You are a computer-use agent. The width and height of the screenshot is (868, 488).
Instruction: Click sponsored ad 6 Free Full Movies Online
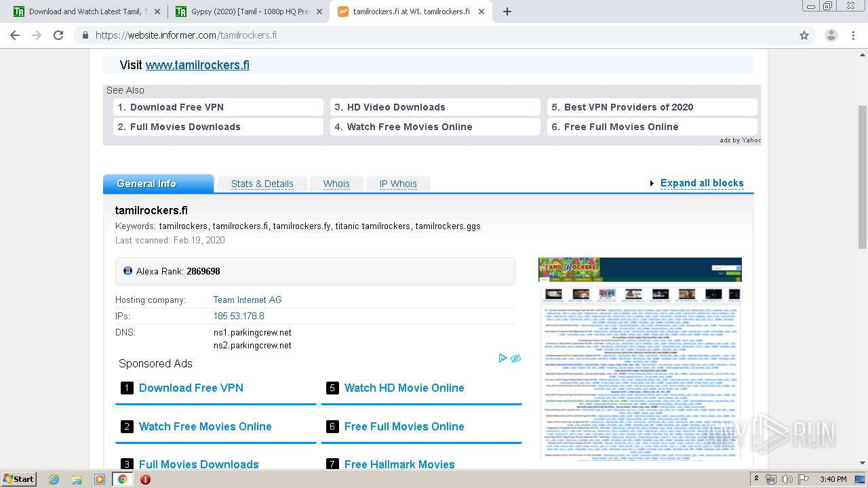[404, 426]
